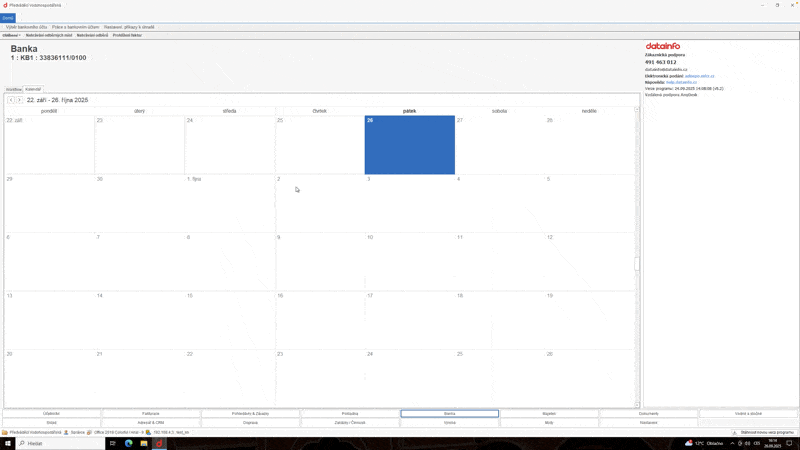Image resolution: width=800 pixels, height=450 pixels.
Task: Click the datainfo logo
Action: pos(662,46)
